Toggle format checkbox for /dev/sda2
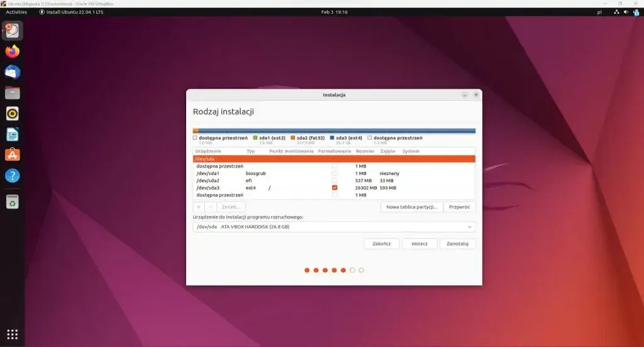The image size is (644, 347). tap(335, 181)
